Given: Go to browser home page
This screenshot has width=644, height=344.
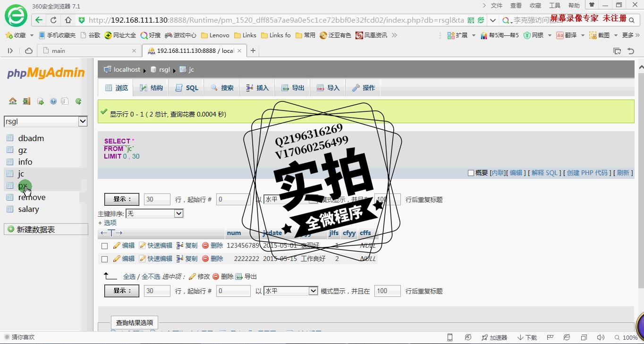Looking at the screenshot, I should [x=68, y=20].
